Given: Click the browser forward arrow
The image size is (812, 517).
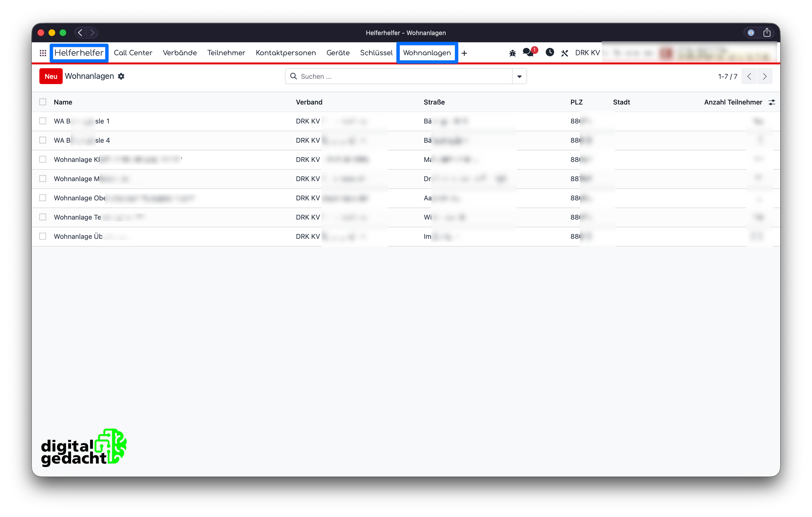Looking at the screenshot, I should coord(92,33).
